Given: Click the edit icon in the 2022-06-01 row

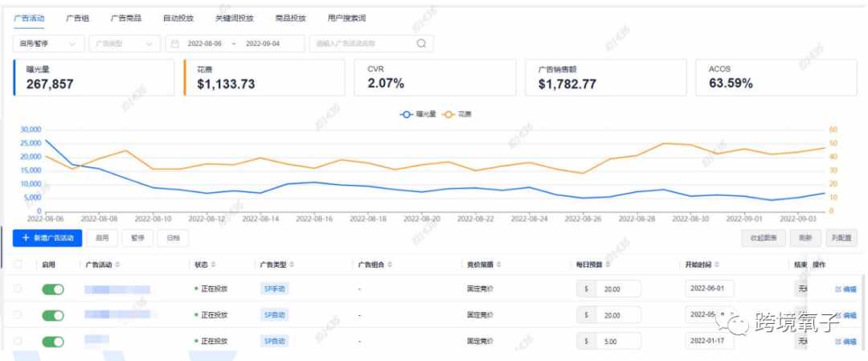Looking at the screenshot, I should pyautogui.click(x=838, y=289).
